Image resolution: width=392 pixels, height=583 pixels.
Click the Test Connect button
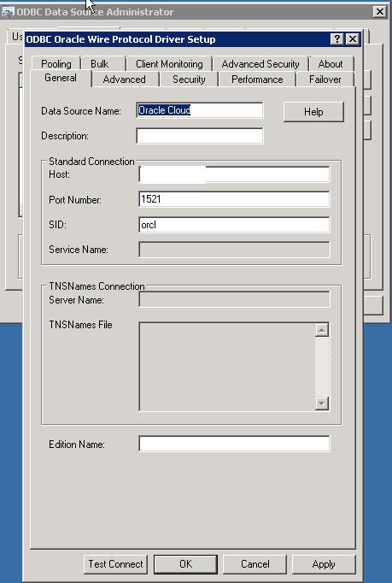pos(115,564)
